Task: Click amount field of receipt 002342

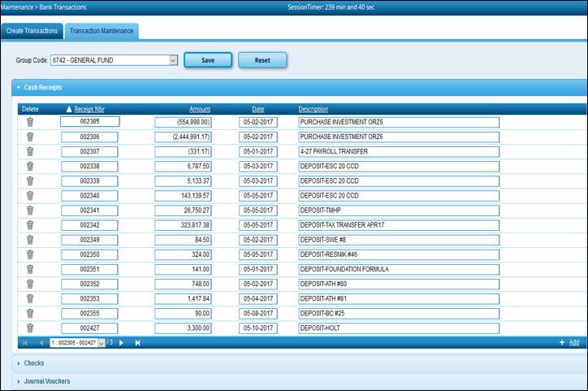Action: tap(184, 225)
